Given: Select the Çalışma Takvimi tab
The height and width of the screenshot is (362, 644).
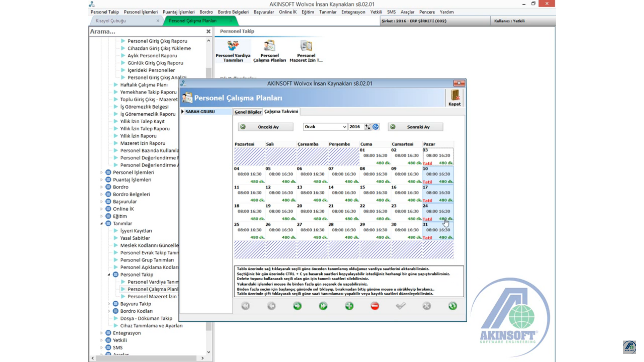Looking at the screenshot, I should pos(281,111).
